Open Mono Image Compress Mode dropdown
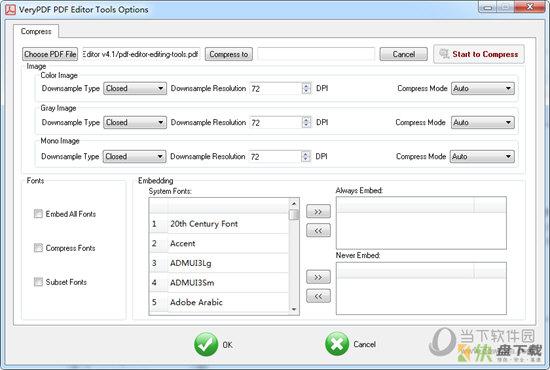 [x=482, y=156]
